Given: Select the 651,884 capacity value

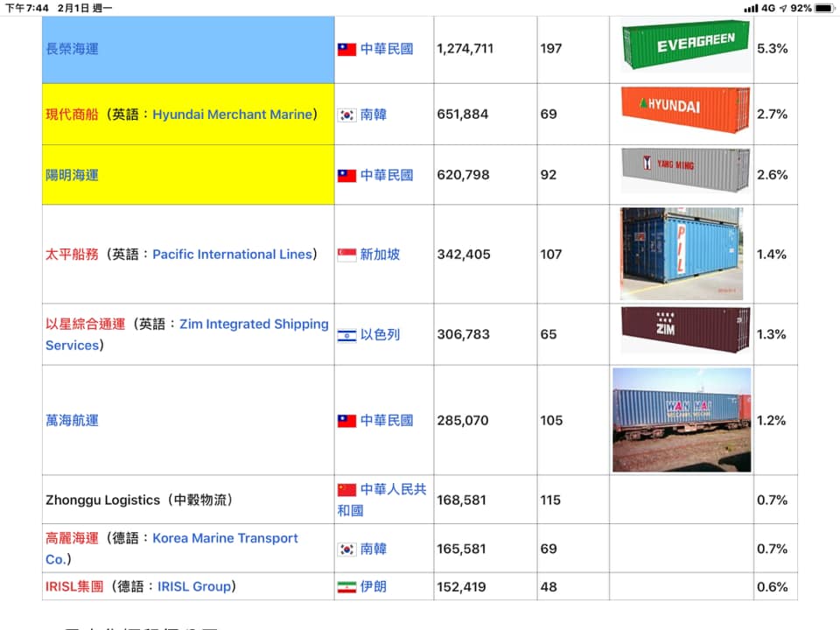Looking at the screenshot, I should [463, 114].
